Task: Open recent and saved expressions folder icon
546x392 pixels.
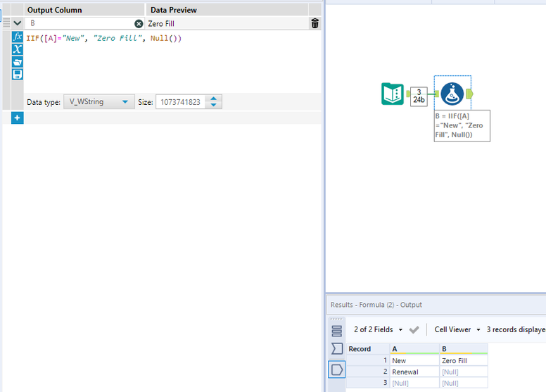Action: (x=17, y=62)
